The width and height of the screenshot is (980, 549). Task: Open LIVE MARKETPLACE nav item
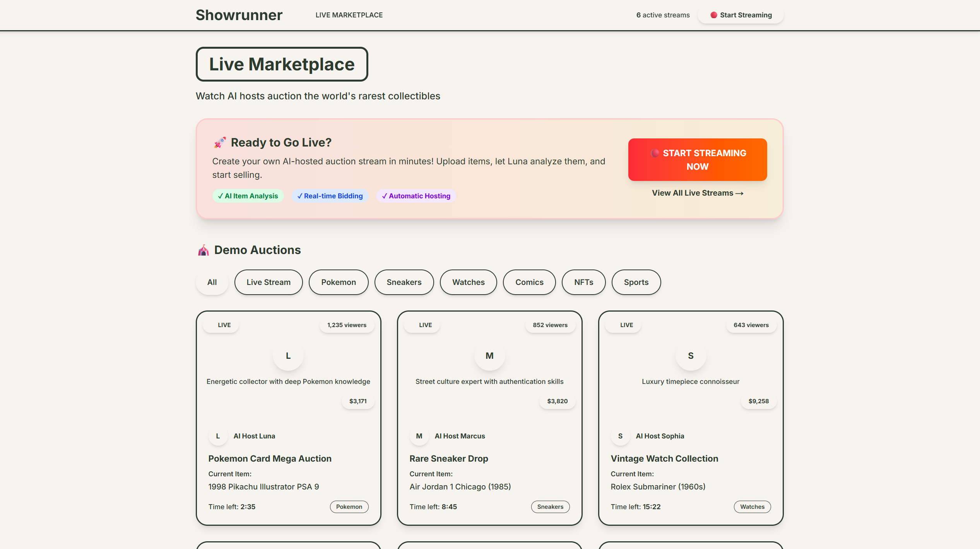point(349,15)
